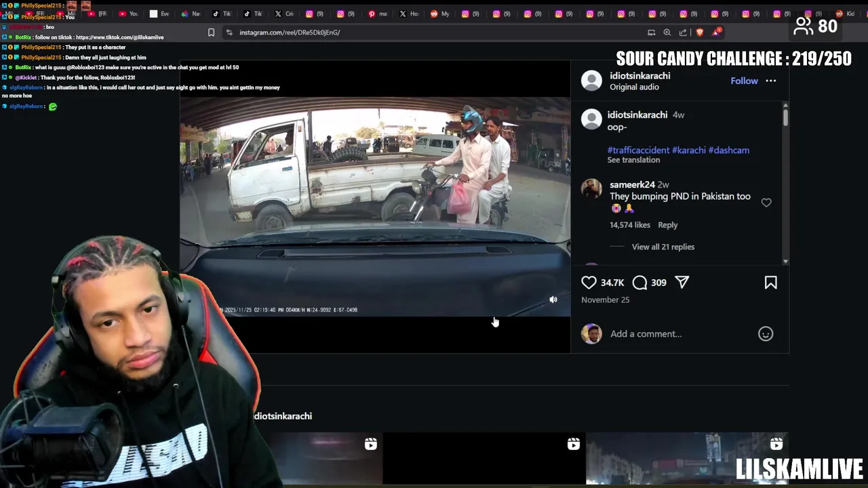The height and width of the screenshot is (488, 868).
Task: Switch to the Reddit 'My' browser tab
Action: [x=441, y=14]
